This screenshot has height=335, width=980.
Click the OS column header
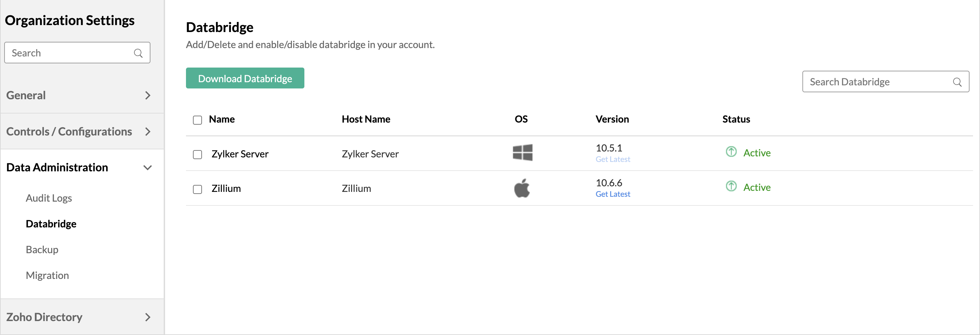point(521,119)
